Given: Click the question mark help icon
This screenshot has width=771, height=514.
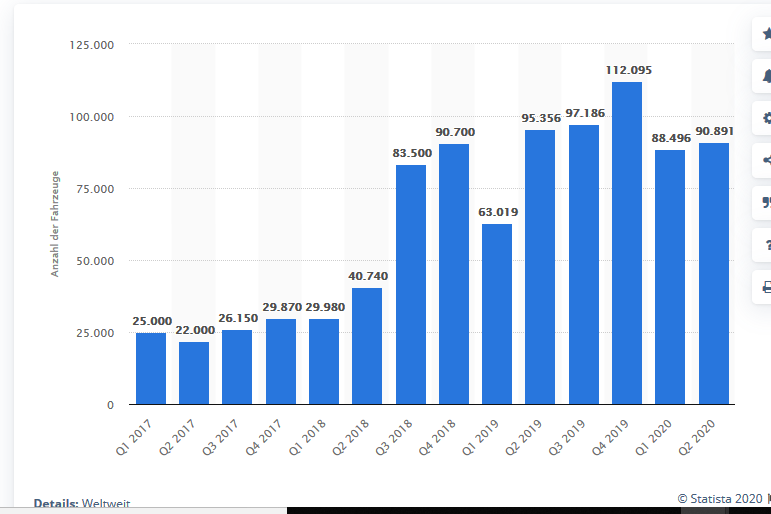Looking at the screenshot, I should click(x=767, y=244).
